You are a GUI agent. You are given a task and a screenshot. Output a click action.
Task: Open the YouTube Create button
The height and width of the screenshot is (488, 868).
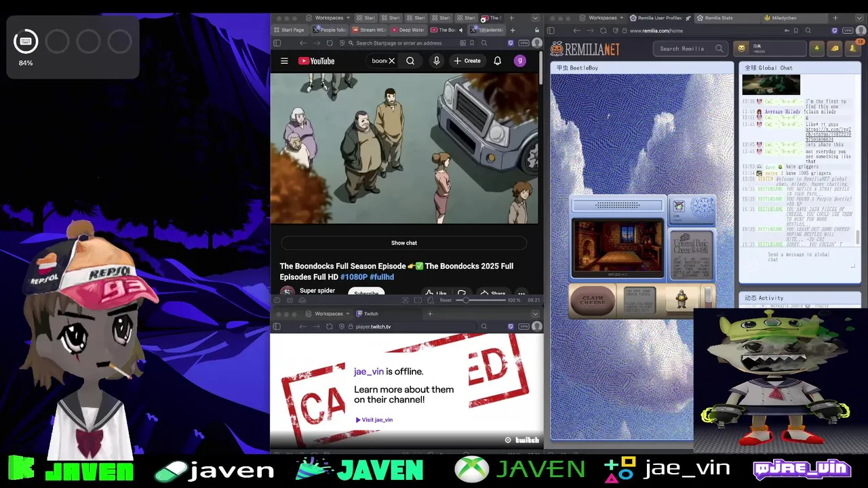[467, 61]
